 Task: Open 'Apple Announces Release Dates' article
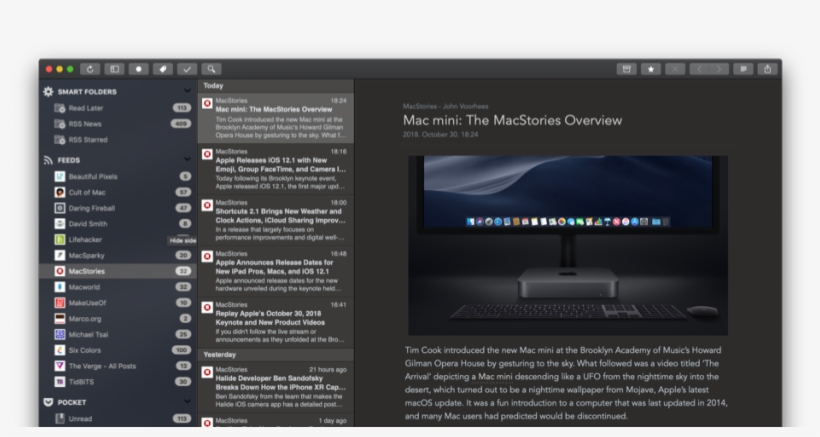pos(276,271)
